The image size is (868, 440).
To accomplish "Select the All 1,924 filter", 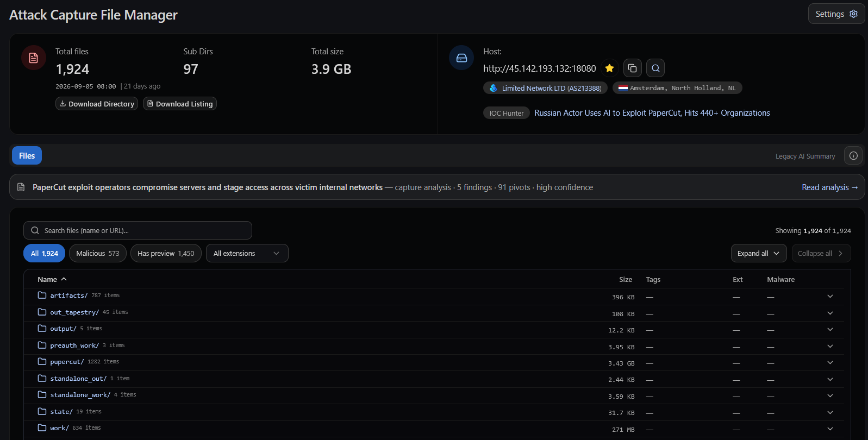I will point(45,253).
